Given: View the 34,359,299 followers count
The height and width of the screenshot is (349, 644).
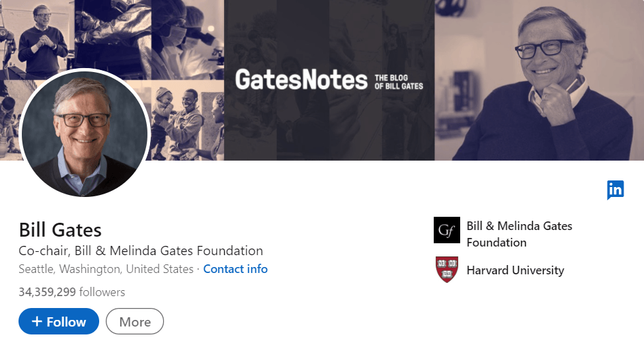Looking at the screenshot, I should [x=71, y=291].
